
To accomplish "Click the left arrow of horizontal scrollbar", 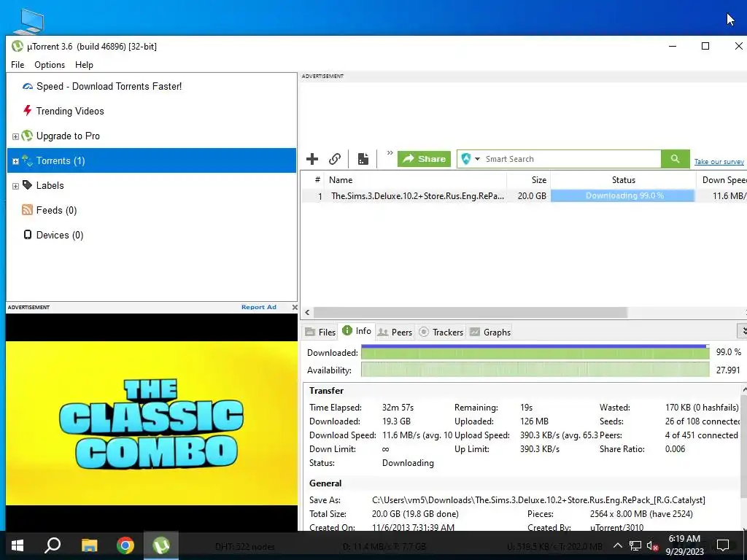I will pyautogui.click(x=307, y=312).
